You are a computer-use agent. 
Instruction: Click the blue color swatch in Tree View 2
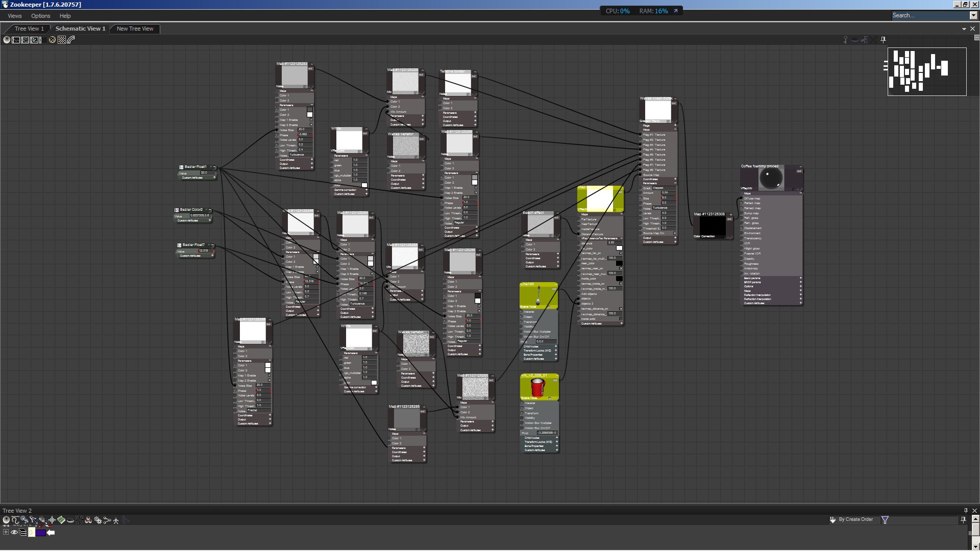[40, 533]
